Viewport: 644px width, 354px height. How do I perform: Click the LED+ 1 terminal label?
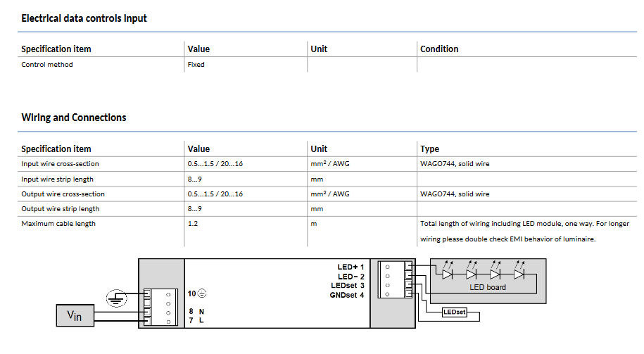(x=351, y=267)
